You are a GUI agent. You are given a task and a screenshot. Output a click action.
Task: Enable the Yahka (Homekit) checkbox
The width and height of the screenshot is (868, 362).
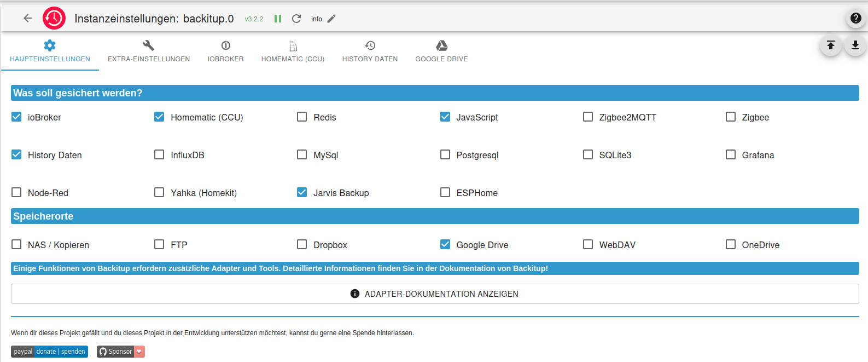(x=159, y=192)
